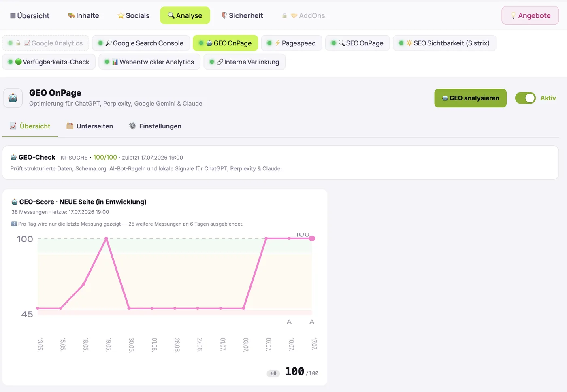Viewport: 567px width, 392px height.
Task: Click the sun icon on SEO Sichtbarkeit
Action: [x=409, y=43]
